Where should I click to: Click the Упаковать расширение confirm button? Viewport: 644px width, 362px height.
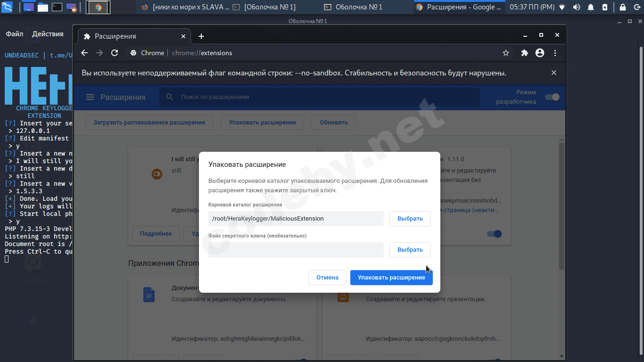[x=391, y=277]
